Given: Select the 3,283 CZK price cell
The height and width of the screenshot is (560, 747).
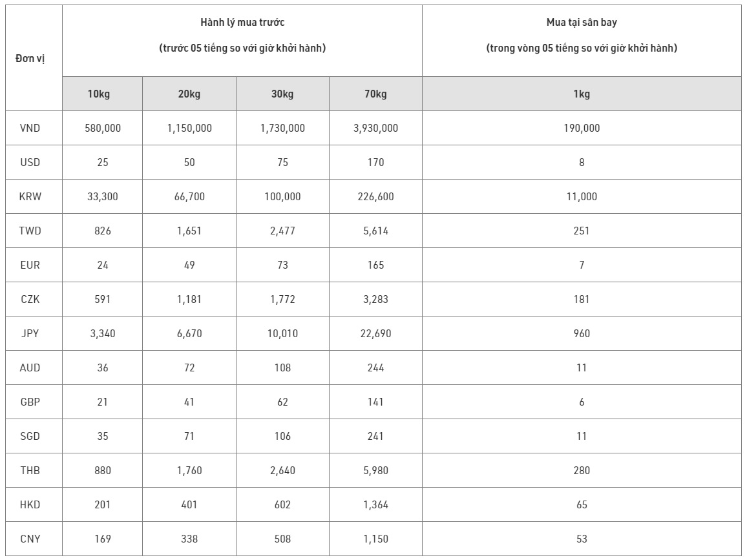Looking at the screenshot, I should 375,300.
